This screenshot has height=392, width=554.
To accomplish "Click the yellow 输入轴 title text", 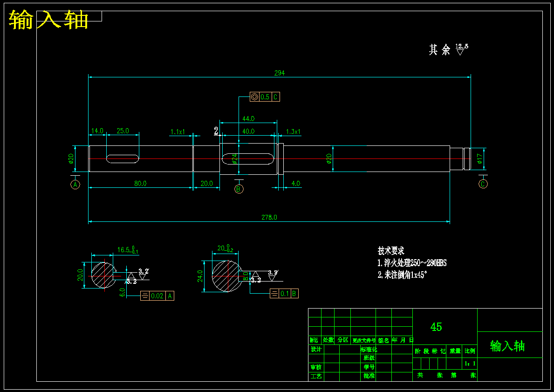I will (48, 20).
